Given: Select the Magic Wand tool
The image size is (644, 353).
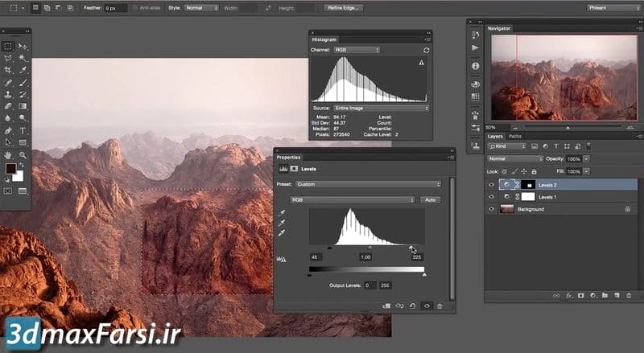Looking at the screenshot, I should (x=23, y=58).
